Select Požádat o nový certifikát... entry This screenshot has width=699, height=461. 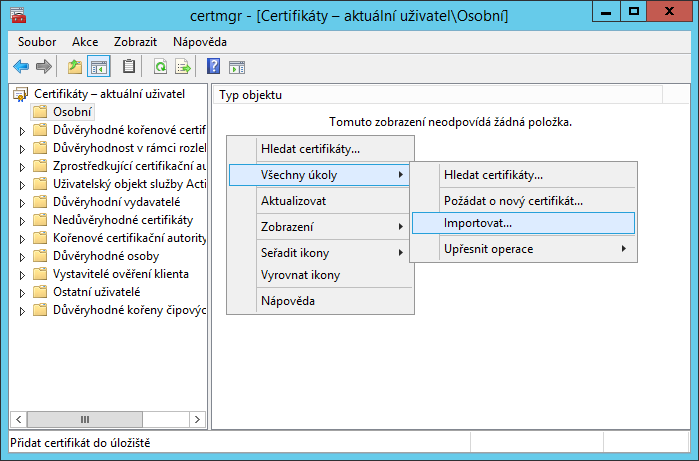pyautogui.click(x=513, y=200)
